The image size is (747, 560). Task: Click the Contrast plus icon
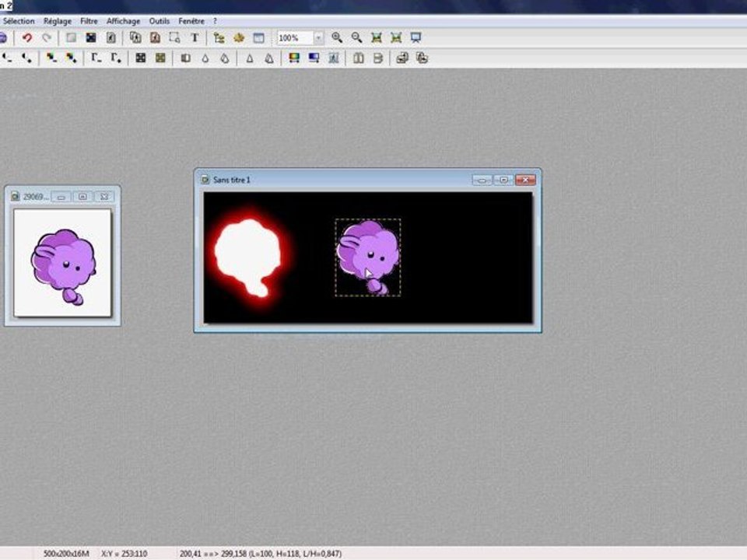(x=26, y=58)
